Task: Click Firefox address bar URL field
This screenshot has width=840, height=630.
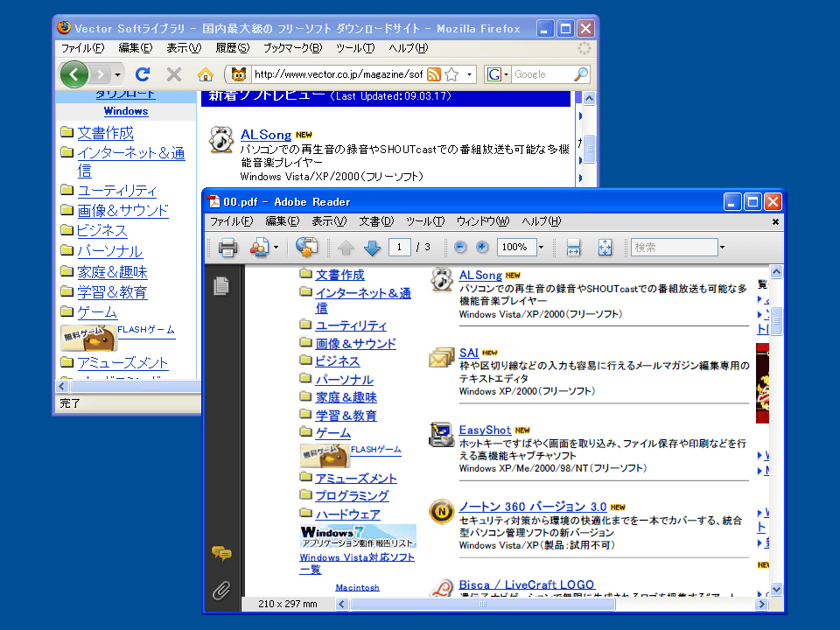Action: tap(339, 74)
